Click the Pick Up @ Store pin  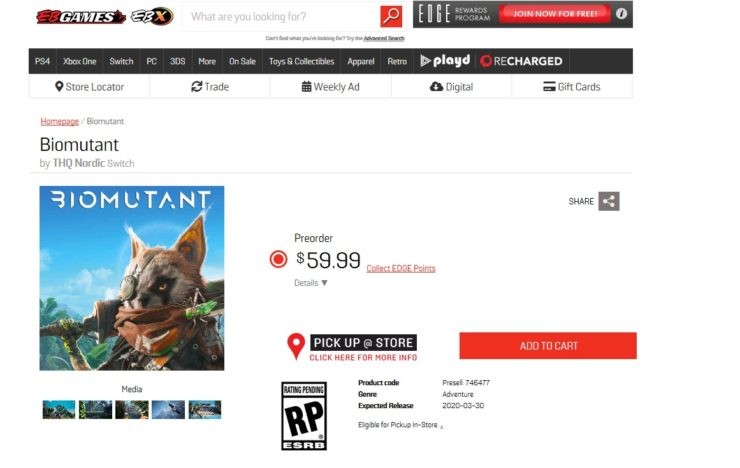(296, 346)
